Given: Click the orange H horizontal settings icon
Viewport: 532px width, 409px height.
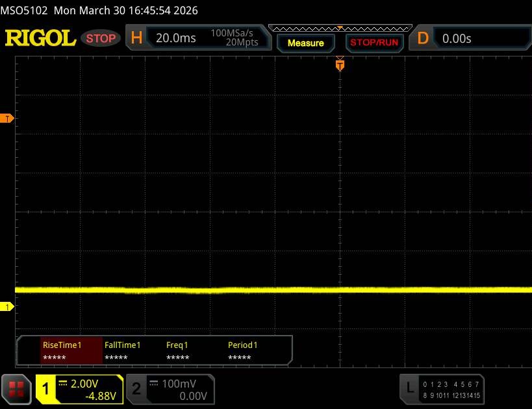Looking at the screenshot, I should [136, 38].
